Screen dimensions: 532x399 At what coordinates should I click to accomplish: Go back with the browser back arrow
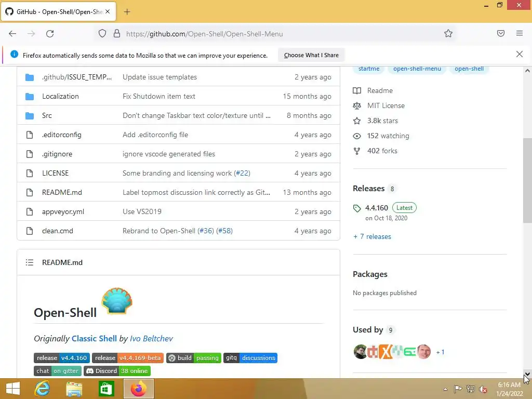click(x=12, y=34)
